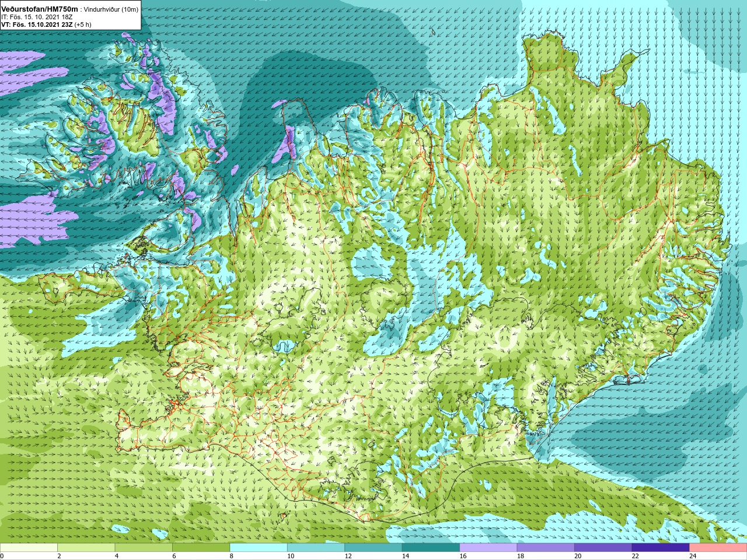Click the "Veðurstofan/HM750m" title text
747x560 pixels.
pyautogui.click(x=40, y=9)
